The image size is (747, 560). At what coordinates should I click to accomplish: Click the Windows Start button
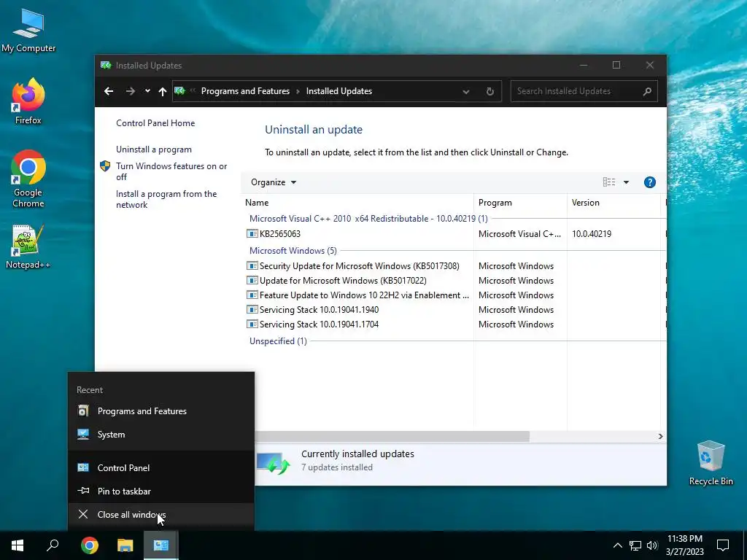point(18,545)
